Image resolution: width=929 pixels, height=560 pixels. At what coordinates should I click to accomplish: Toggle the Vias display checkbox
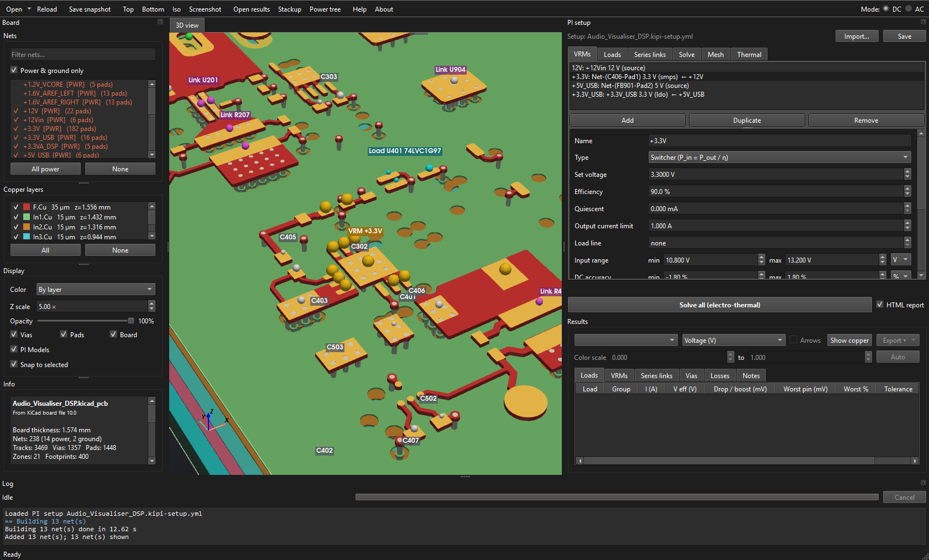click(14, 334)
